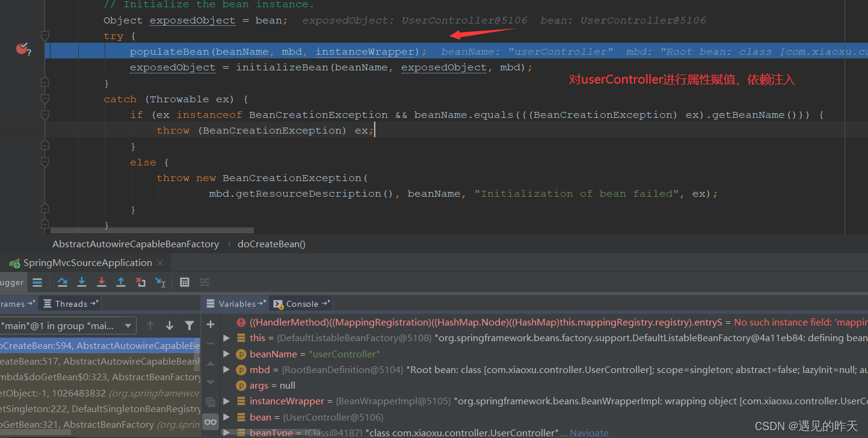Click the duplicate watch copy icon
This screenshot has height=438, width=868.
[210, 401]
